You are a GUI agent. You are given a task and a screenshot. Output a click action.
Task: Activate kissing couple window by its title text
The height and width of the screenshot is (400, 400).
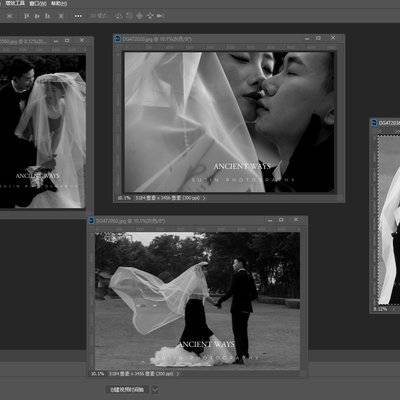pos(157,39)
